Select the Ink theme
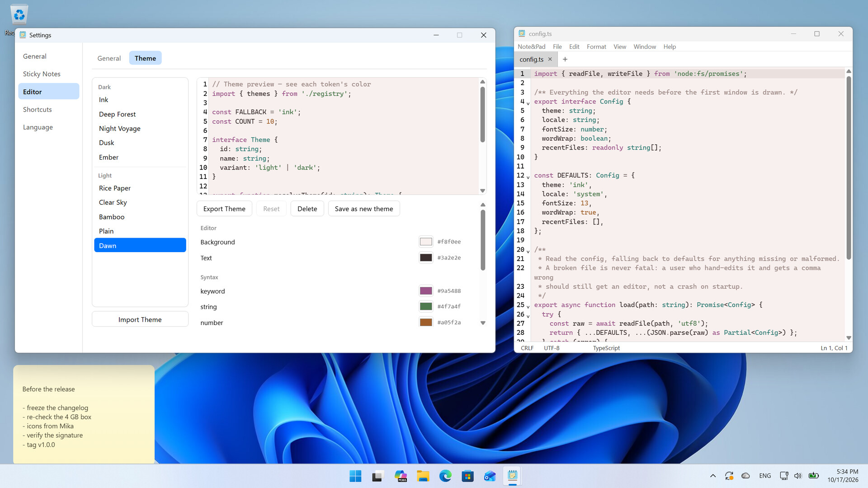The height and width of the screenshot is (488, 868). (x=140, y=100)
